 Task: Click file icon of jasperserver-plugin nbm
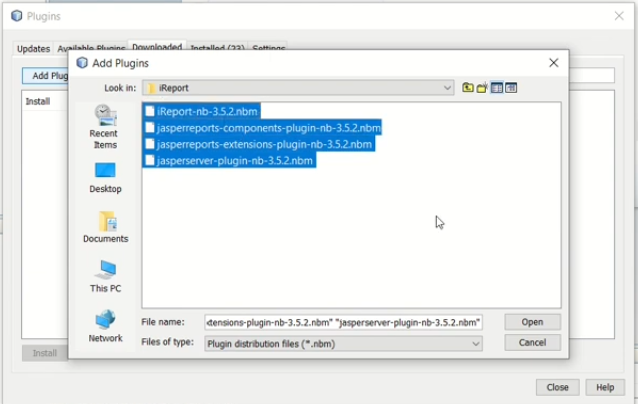[x=150, y=160]
